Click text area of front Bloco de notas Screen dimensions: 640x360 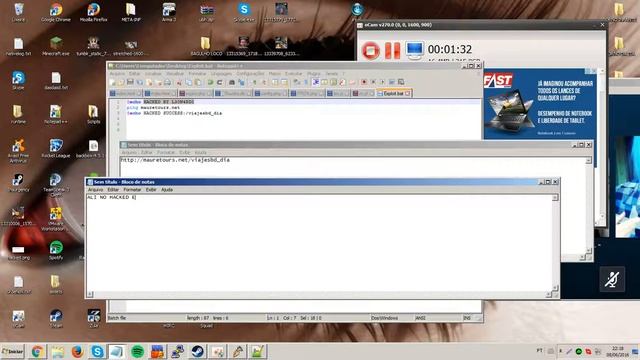click(x=318, y=243)
